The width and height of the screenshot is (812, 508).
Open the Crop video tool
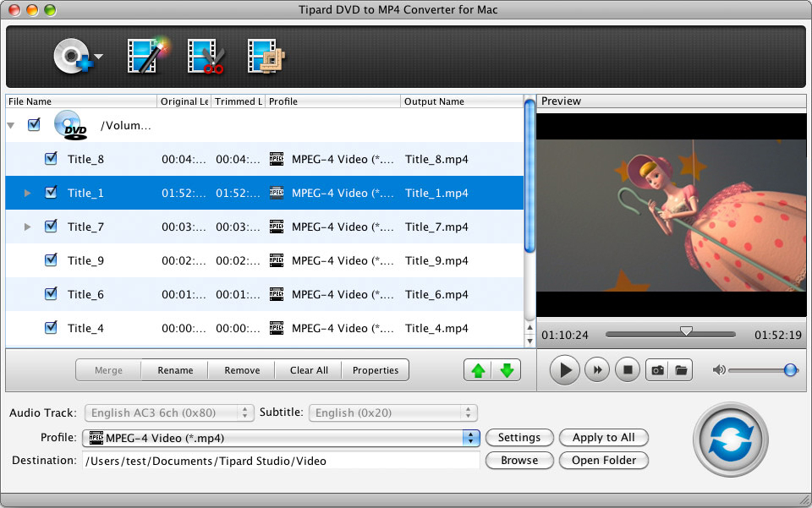pyautogui.click(x=266, y=56)
